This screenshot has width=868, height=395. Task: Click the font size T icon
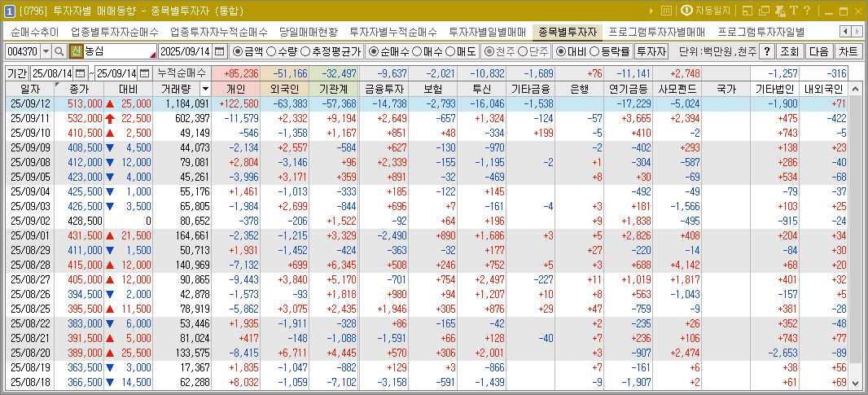click(792, 11)
